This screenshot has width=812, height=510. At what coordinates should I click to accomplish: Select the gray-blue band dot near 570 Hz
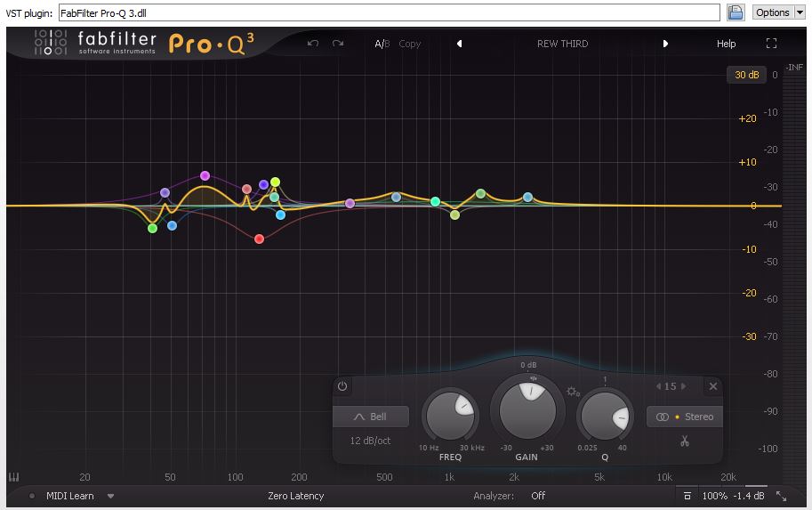pos(396,197)
